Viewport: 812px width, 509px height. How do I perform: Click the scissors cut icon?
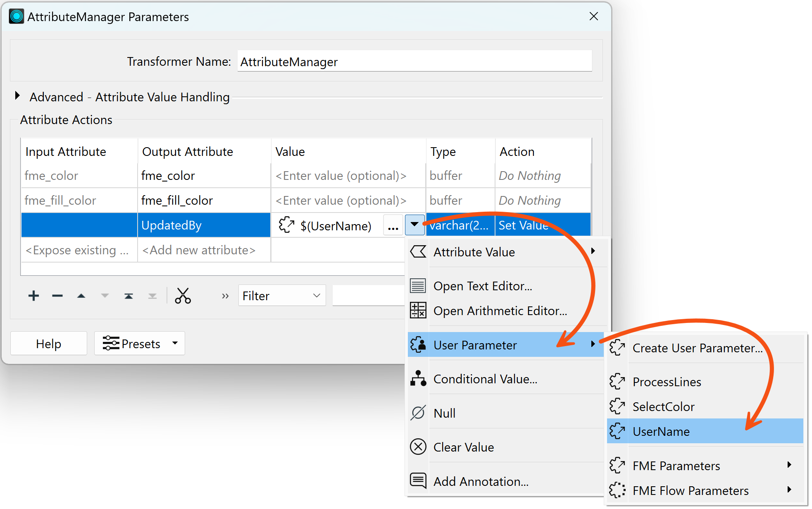[x=183, y=296]
